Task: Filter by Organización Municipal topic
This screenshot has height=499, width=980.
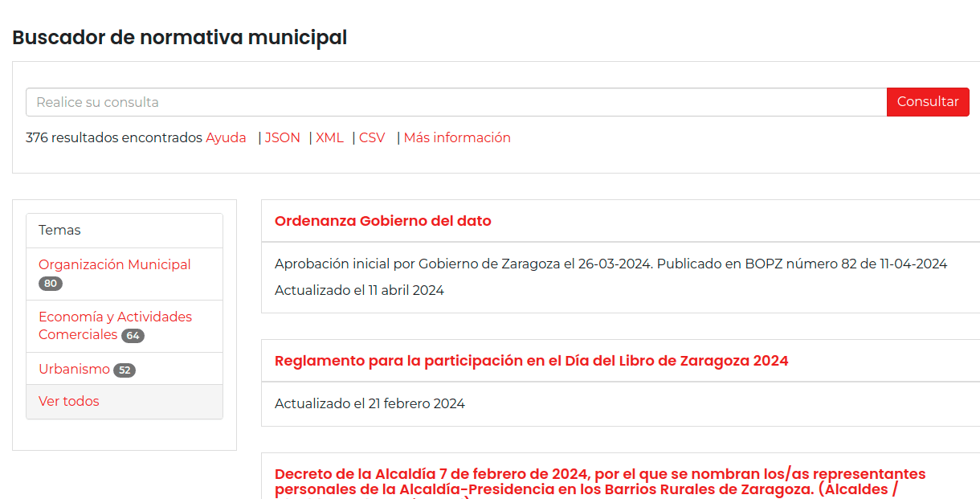Action: [x=114, y=264]
